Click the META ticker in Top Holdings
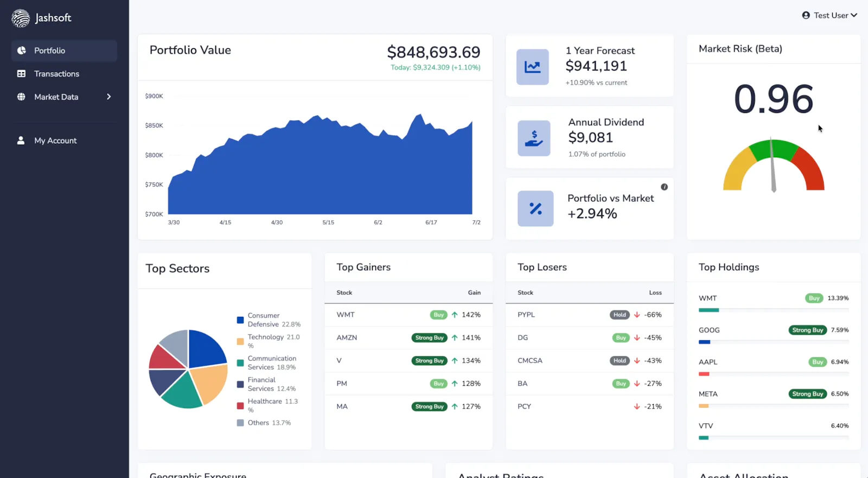 tap(708, 394)
